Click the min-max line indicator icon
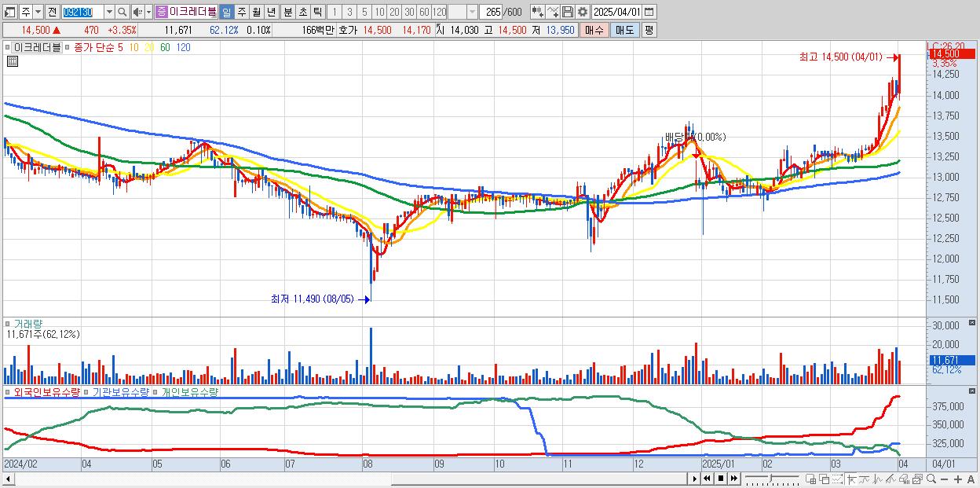This screenshot has width=980, height=488. pyautogui.click(x=865, y=479)
